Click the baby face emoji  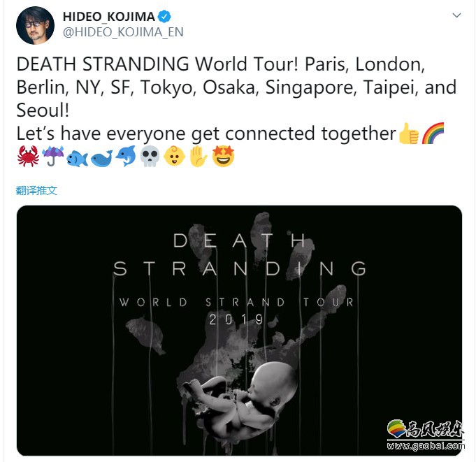click(x=174, y=156)
